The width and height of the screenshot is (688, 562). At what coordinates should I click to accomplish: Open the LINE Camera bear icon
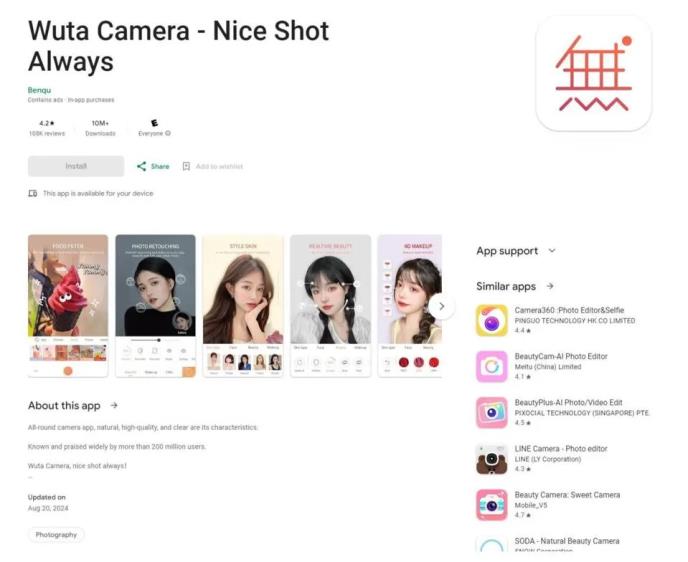click(x=492, y=459)
